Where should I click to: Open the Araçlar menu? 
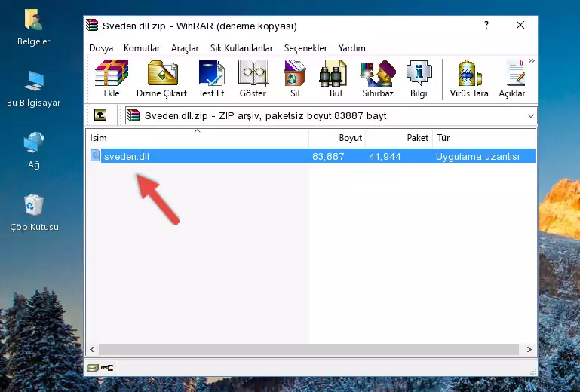coord(185,48)
